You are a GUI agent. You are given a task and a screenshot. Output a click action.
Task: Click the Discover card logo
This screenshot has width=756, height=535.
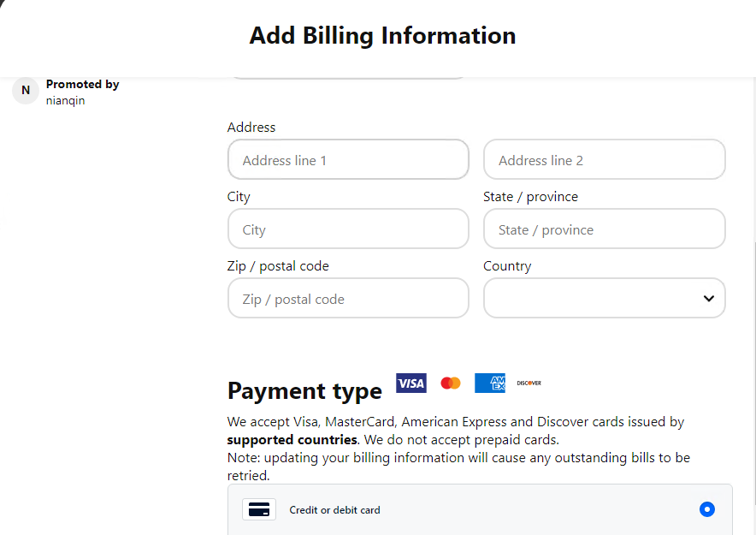[x=529, y=383]
